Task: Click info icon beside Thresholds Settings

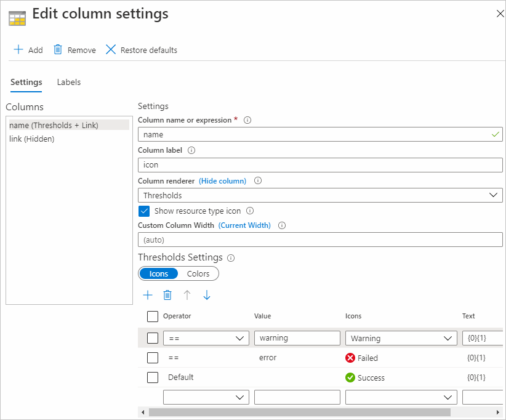Action: [231, 258]
